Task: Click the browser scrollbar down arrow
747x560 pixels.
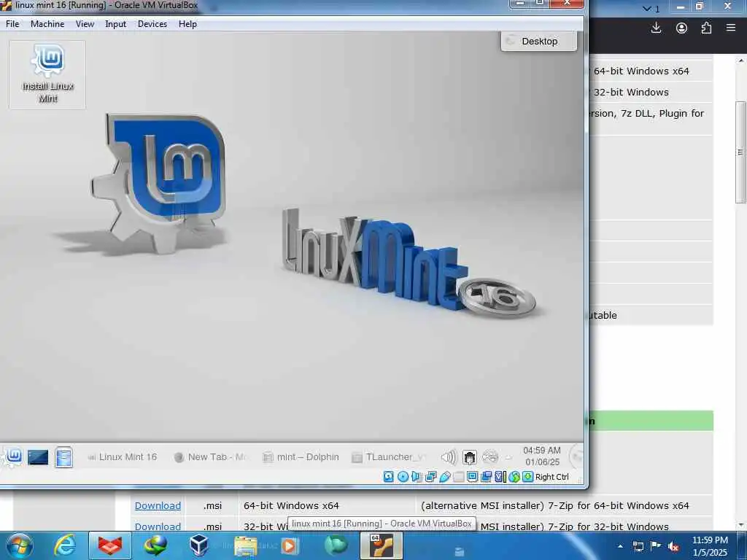Action: point(741,526)
